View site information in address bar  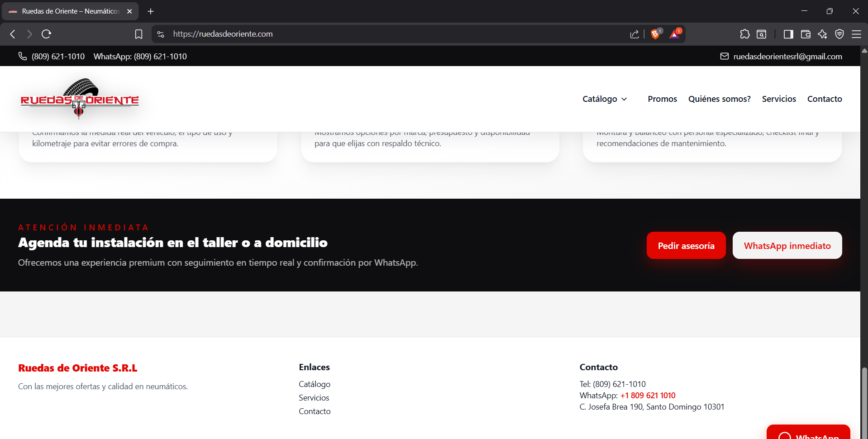click(x=161, y=34)
